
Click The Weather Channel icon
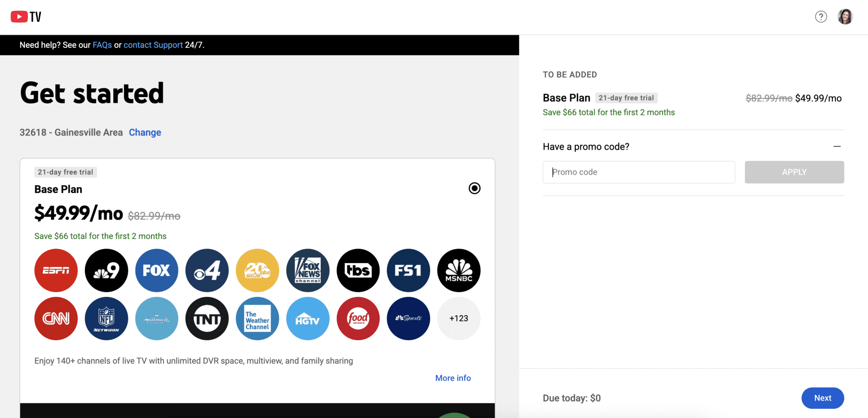[x=258, y=319]
